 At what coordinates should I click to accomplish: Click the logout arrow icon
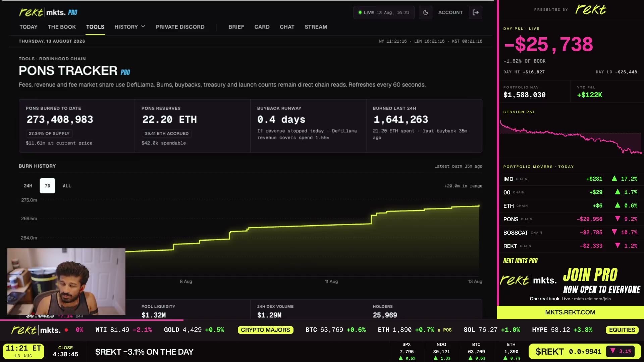point(475,12)
